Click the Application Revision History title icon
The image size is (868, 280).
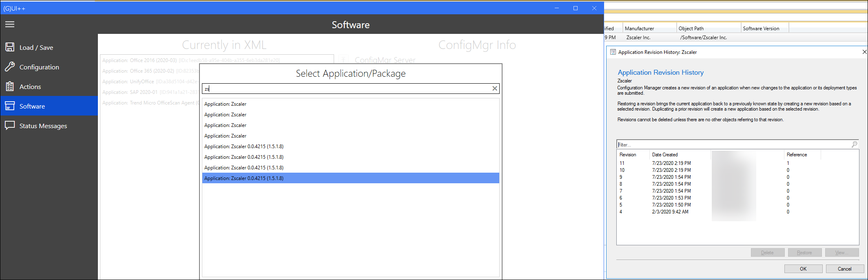(613, 52)
